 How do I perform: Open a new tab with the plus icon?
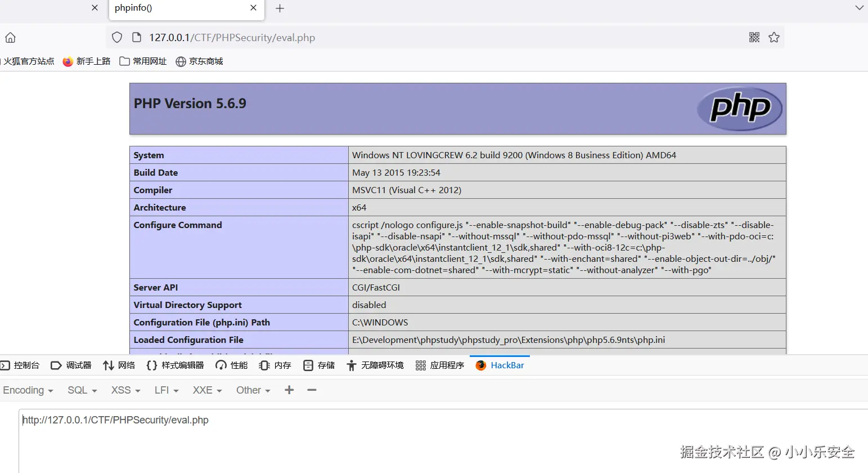point(280,8)
